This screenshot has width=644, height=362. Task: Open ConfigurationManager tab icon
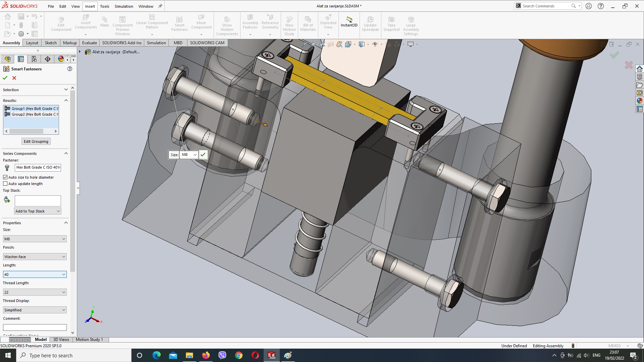point(34,59)
